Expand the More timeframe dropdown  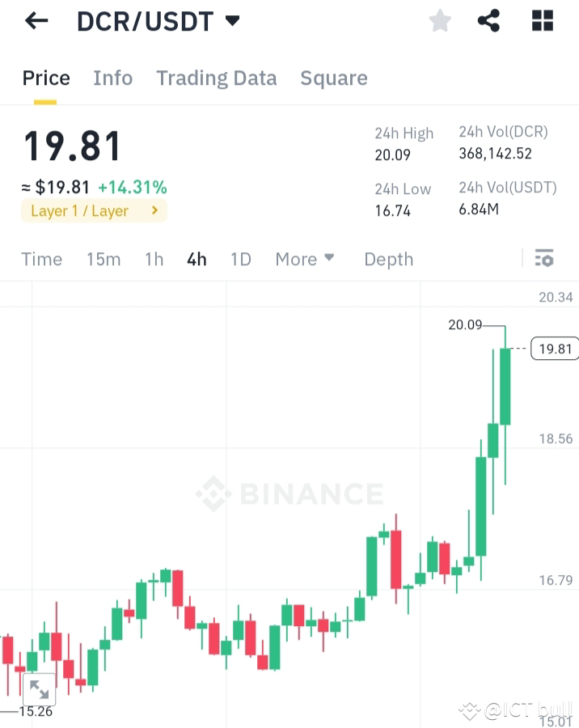[304, 259]
